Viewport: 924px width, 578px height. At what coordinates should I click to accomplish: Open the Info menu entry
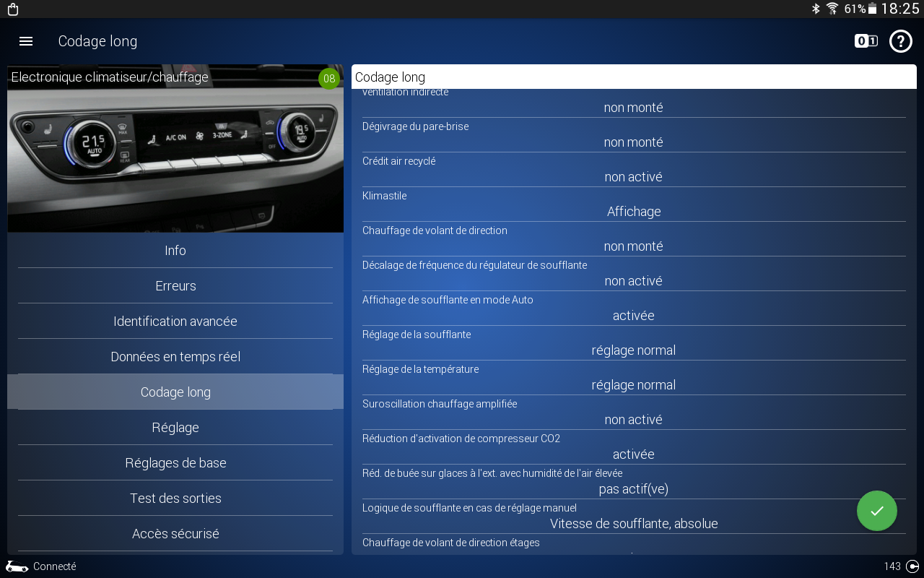[x=175, y=251]
